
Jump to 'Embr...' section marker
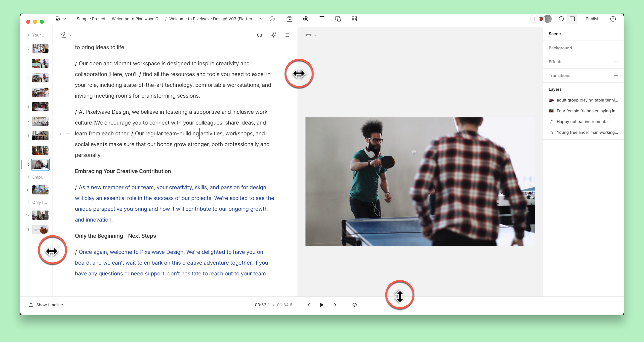click(x=37, y=177)
